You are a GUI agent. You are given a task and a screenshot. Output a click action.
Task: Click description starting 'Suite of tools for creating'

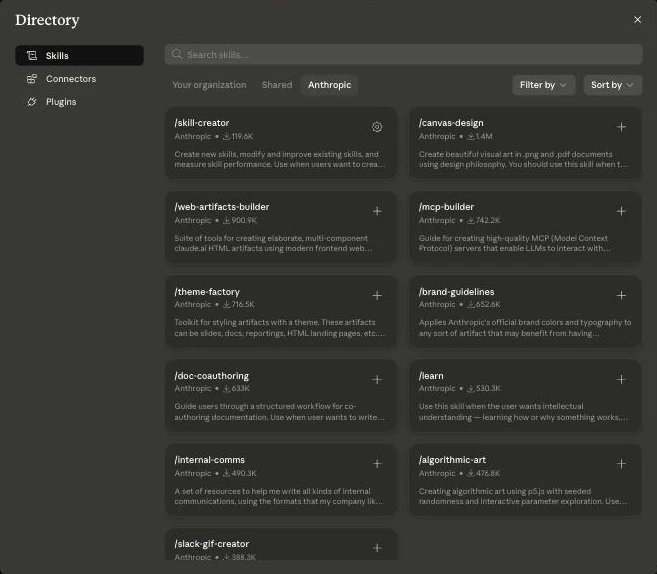[x=273, y=243]
